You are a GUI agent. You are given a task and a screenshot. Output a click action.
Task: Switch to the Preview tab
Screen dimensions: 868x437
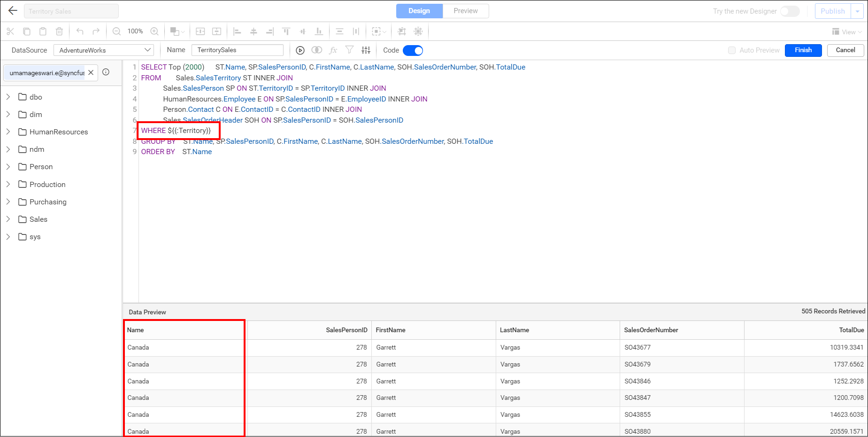(x=465, y=10)
